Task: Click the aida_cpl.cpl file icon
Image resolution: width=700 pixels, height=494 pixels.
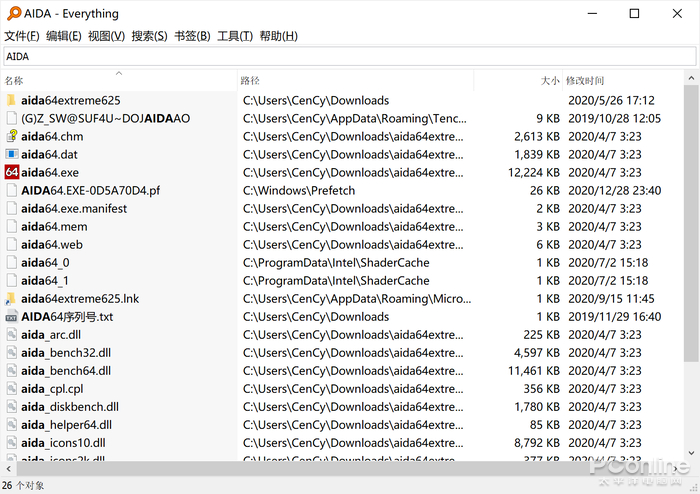Action: 12,389
